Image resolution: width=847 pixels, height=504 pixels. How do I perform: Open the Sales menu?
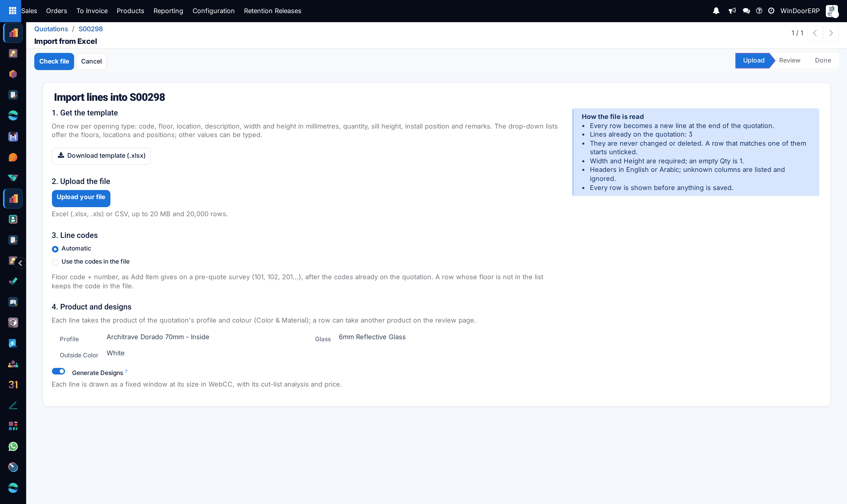pyautogui.click(x=29, y=11)
